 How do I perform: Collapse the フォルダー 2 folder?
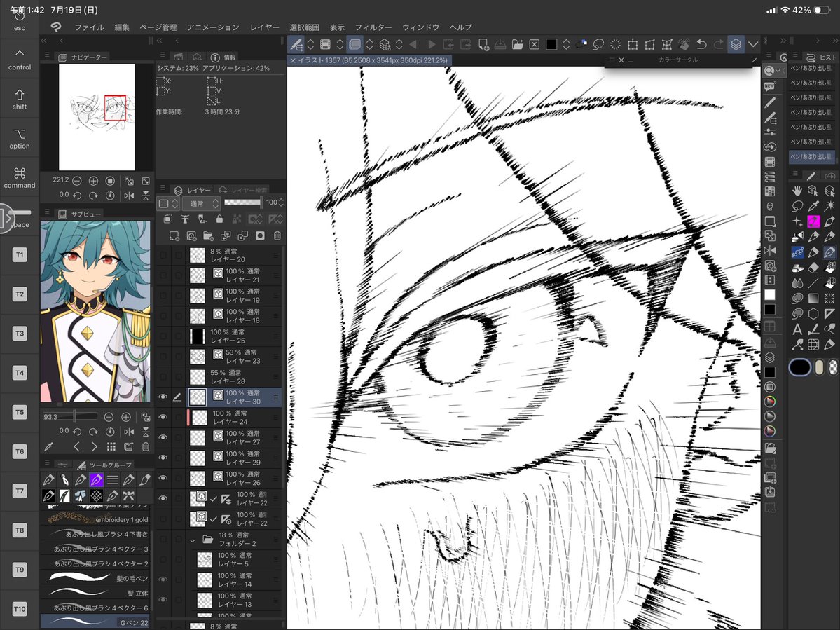(193, 540)
